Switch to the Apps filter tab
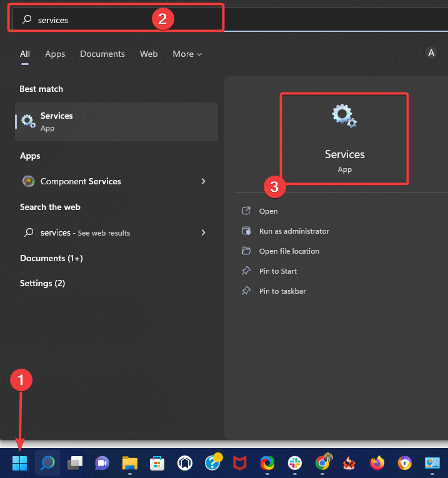This screenshot has height=478, width=448. 55,54
